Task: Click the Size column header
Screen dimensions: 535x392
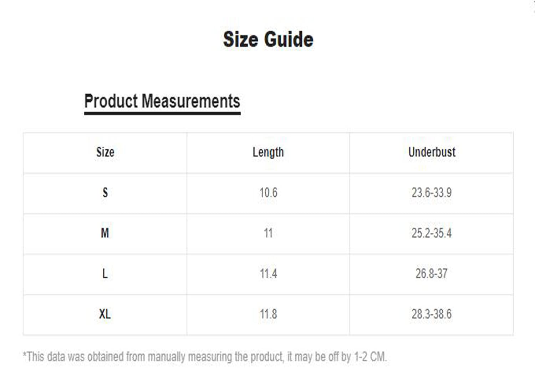Action: point(105,152)
